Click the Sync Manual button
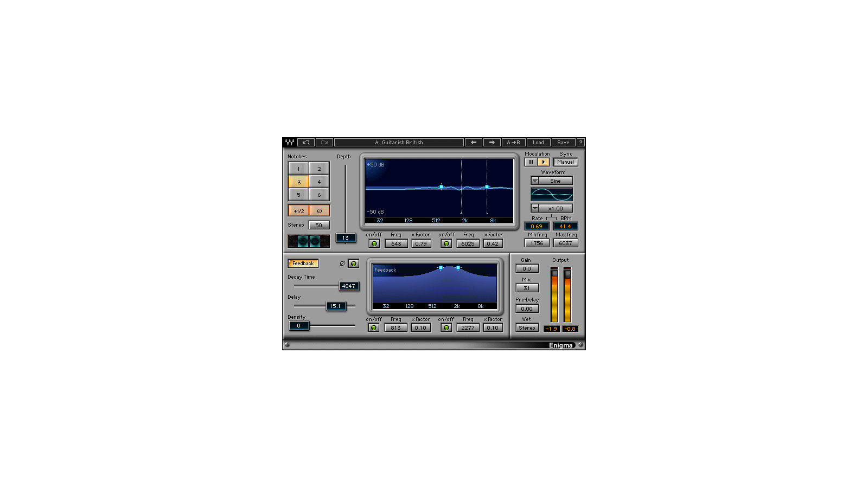Screen dimensions: 868x488 [565, 162]
